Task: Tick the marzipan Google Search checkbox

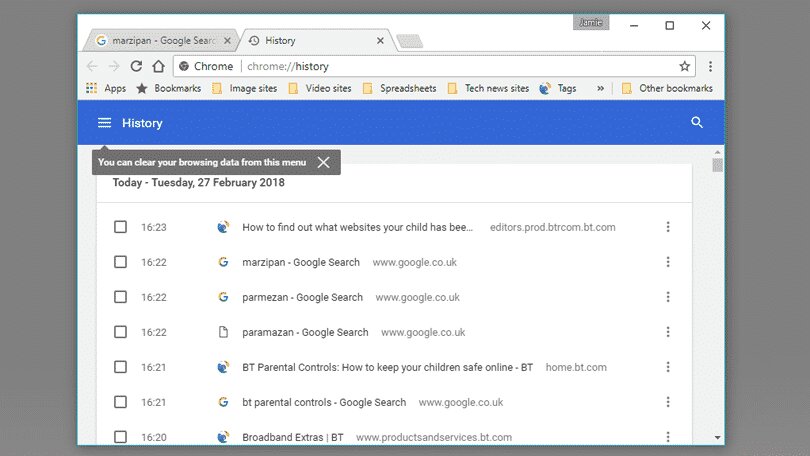Action: (x=120, y=262)
